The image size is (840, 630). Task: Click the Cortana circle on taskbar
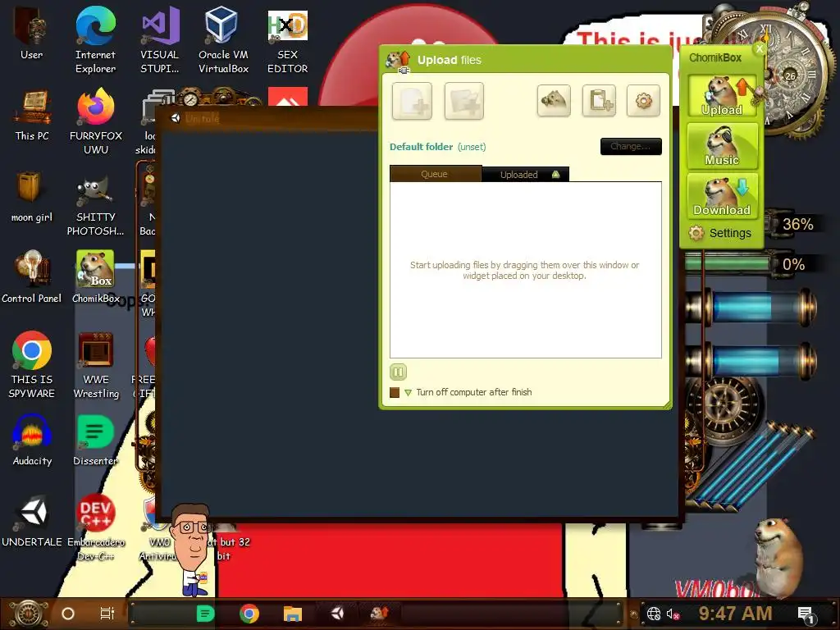[x=68, y=614]
